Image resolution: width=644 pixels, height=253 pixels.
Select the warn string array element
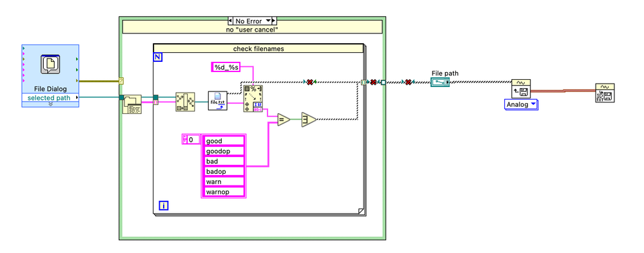[224, 182]
